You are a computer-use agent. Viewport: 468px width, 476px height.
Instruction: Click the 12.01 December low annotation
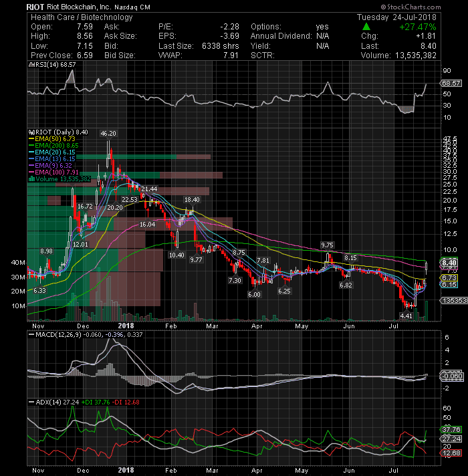pyautogui.click(x=80, y=245)
